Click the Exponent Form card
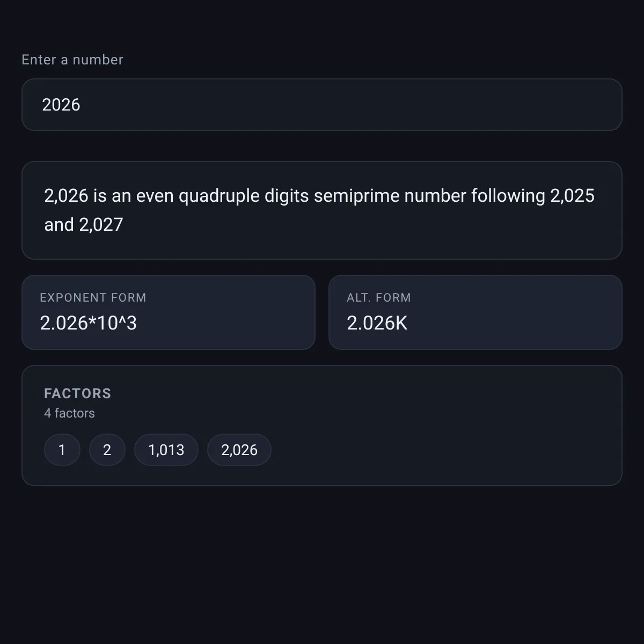The image size is (644, 644). click(x=169, y=312)
